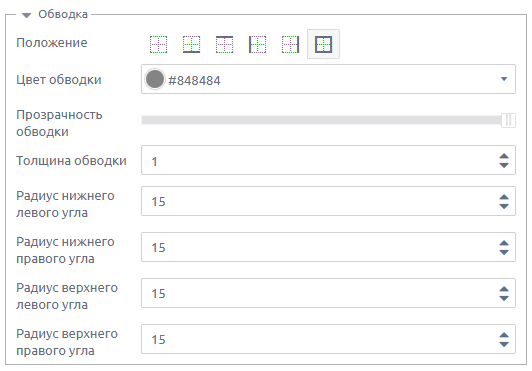Select the left border position icon
This screenshot has width=532, height=371.
click(258, 44)
